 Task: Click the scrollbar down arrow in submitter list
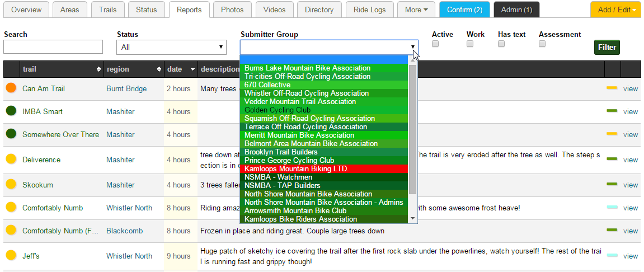click(x=413, y=219)
